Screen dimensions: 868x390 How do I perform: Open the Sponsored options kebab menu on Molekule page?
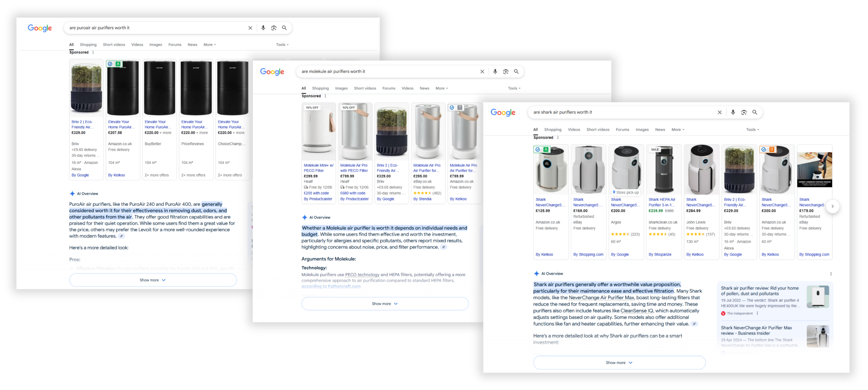point(325,96)
